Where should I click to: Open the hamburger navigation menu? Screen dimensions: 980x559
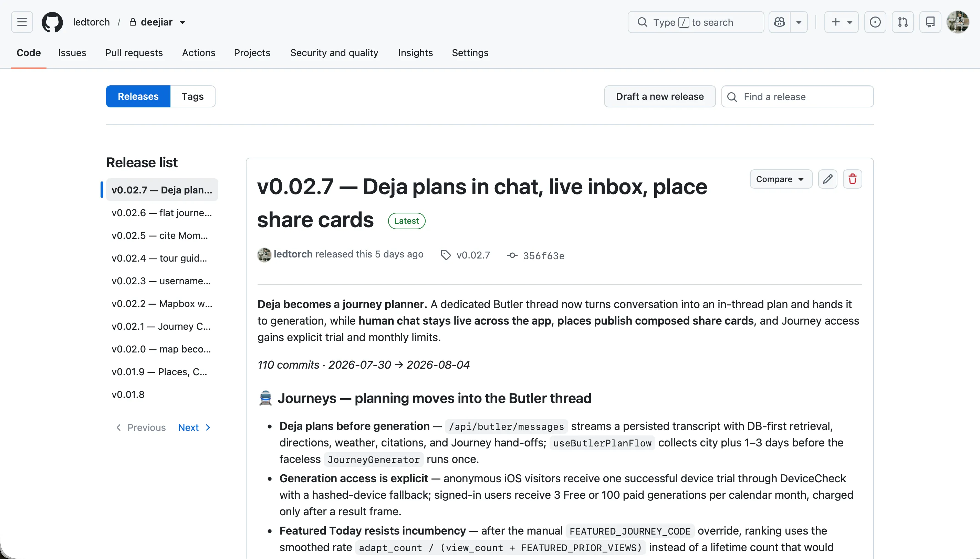pos(22,22)
